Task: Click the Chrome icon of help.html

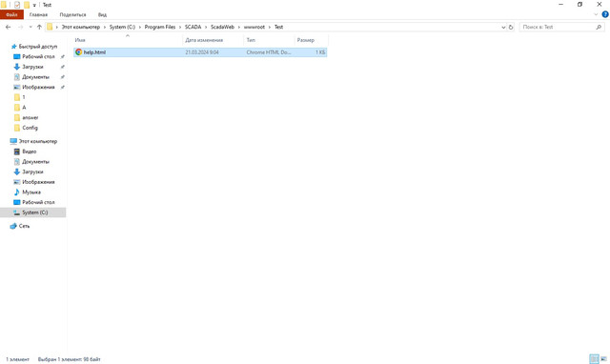Action: point(78,52)
